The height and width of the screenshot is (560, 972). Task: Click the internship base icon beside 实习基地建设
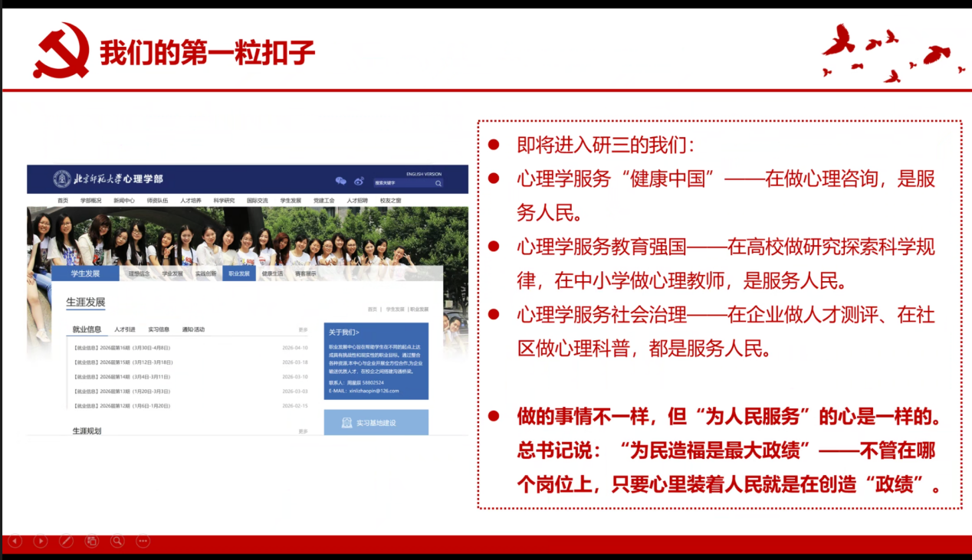[346, 423]
